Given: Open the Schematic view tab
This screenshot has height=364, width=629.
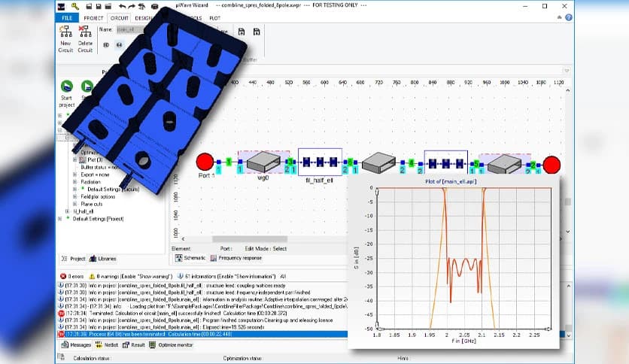Looking at the screenshot, I should click(190, 258).
